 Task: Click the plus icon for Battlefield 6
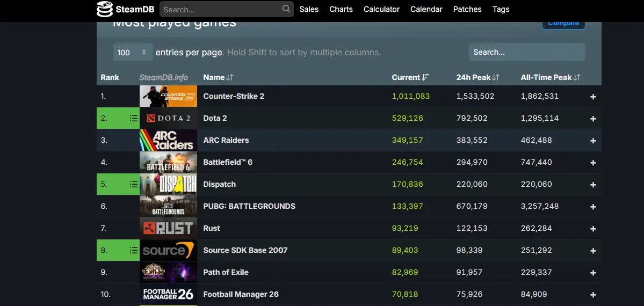(x=593, y=163)
